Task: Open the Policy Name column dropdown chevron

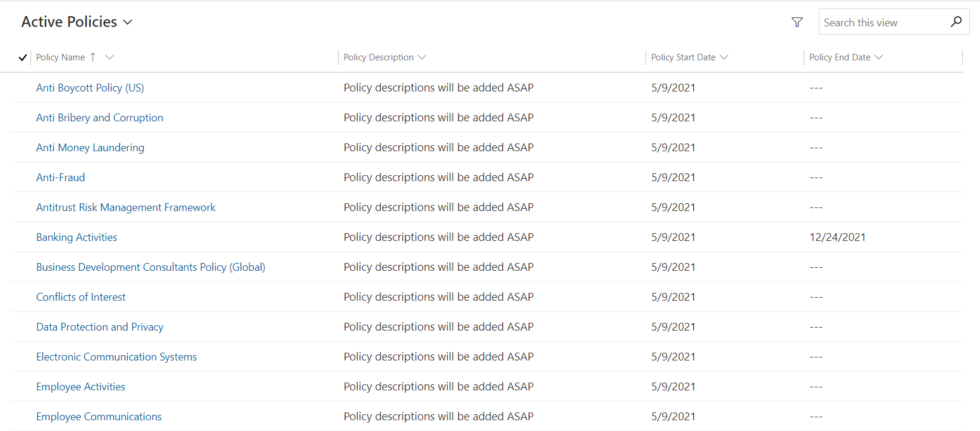Action: click(109, 57)
